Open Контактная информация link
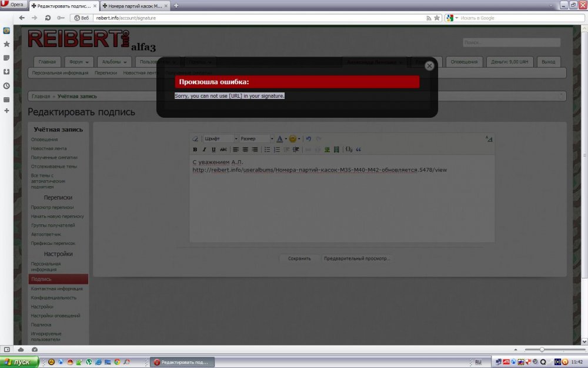588x368 pixels. [56, 289]
